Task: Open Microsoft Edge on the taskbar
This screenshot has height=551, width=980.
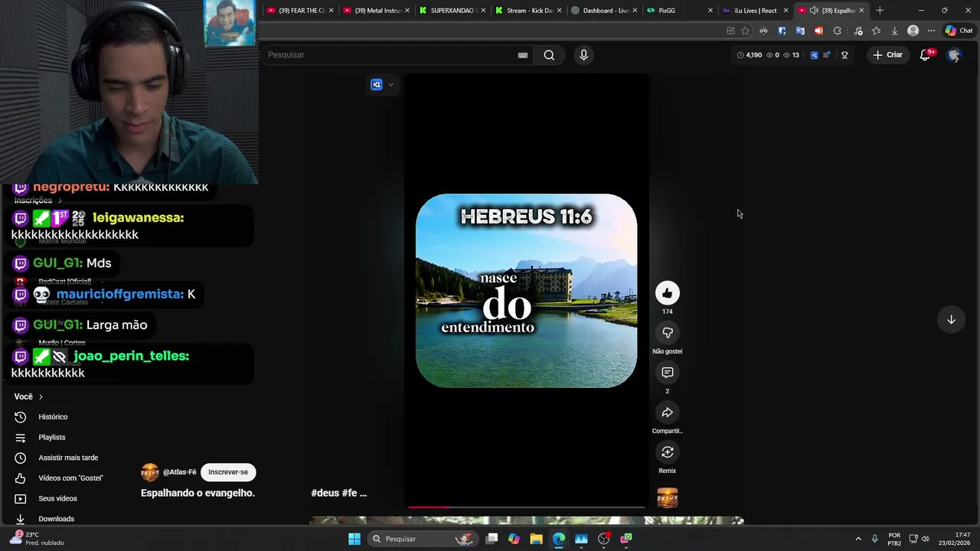Action: tap(559, 539)
